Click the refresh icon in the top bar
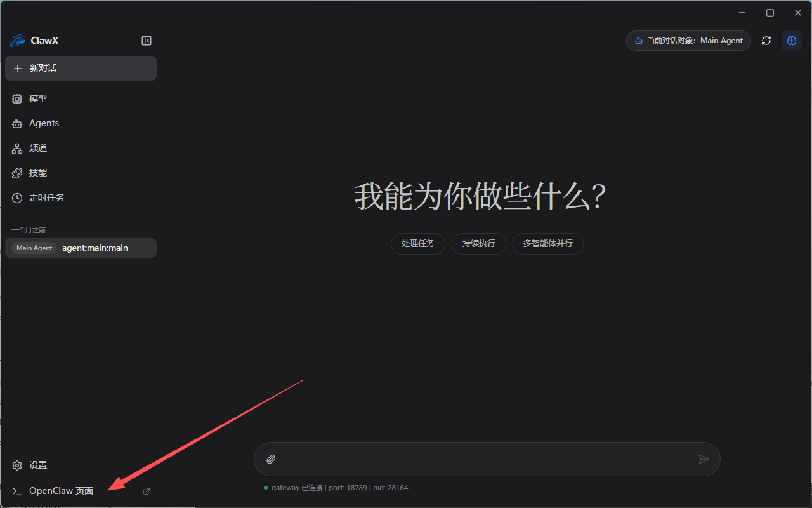The height and width of the screenshot is (508, 812). [x=766, y=41]
